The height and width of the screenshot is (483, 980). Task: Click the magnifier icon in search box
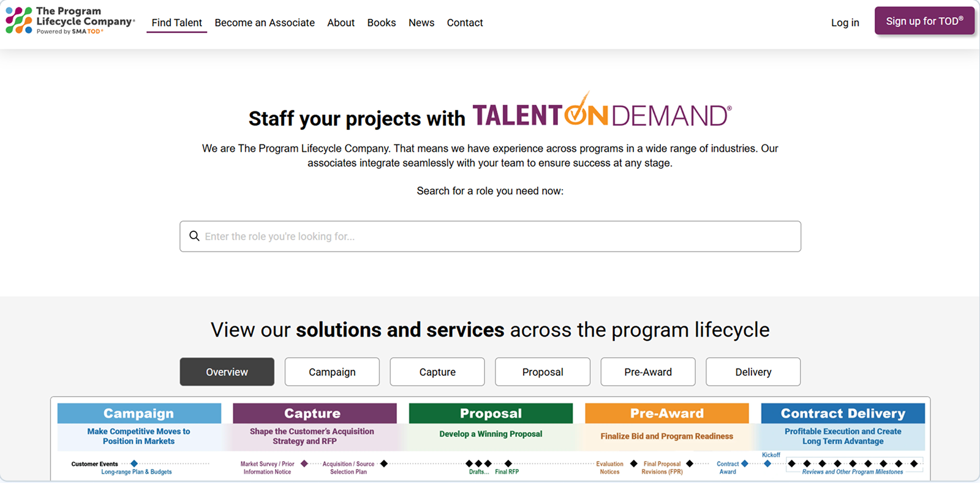[194, 236]
